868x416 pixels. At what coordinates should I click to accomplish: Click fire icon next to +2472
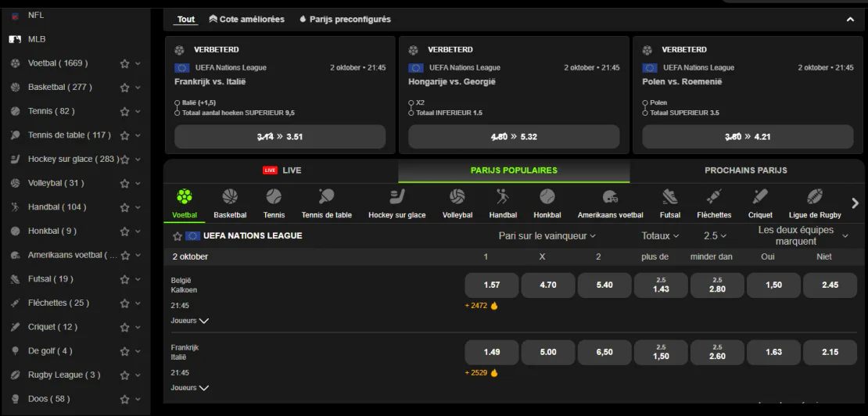494,306
